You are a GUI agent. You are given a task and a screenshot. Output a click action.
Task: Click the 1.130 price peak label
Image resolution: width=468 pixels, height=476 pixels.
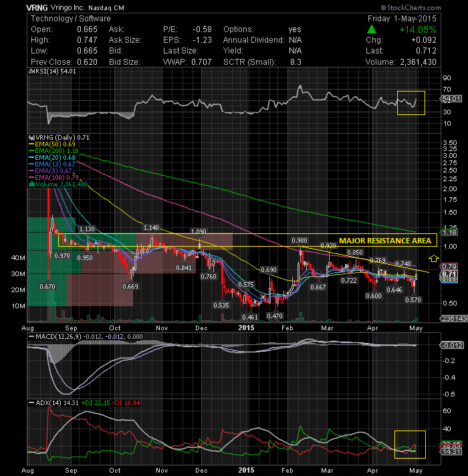[87, 229]
